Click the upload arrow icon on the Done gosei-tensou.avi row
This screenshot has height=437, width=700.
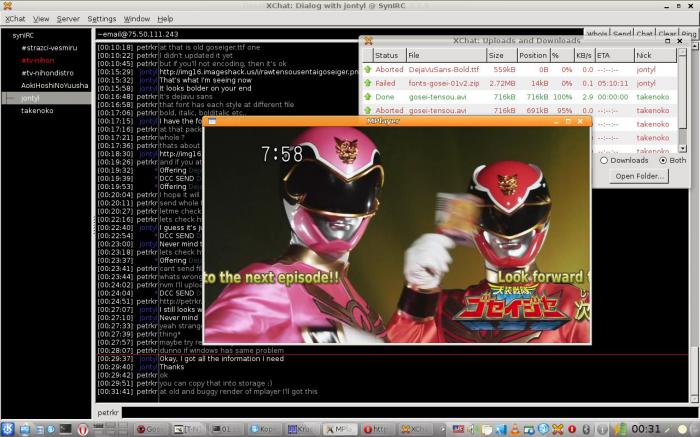click(x=367, y=96)
